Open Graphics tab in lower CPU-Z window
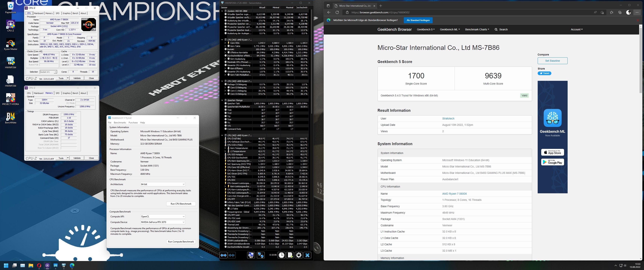 [66, 93]
